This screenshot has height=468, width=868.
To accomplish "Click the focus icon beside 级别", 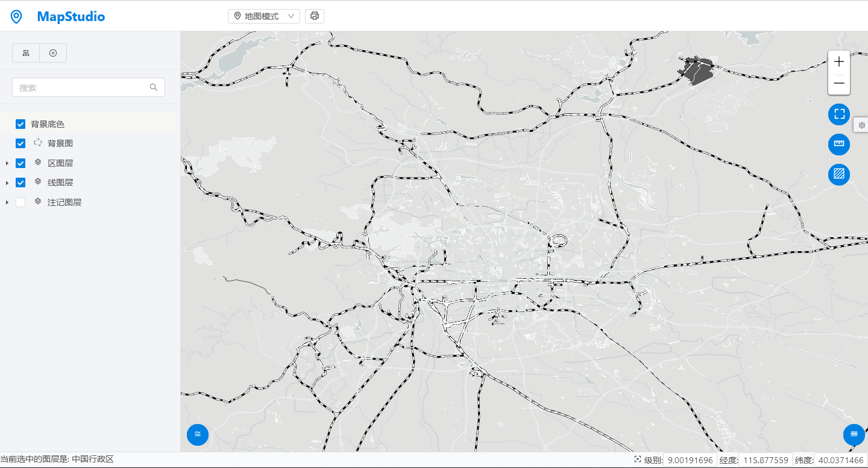I will (638, 460).
